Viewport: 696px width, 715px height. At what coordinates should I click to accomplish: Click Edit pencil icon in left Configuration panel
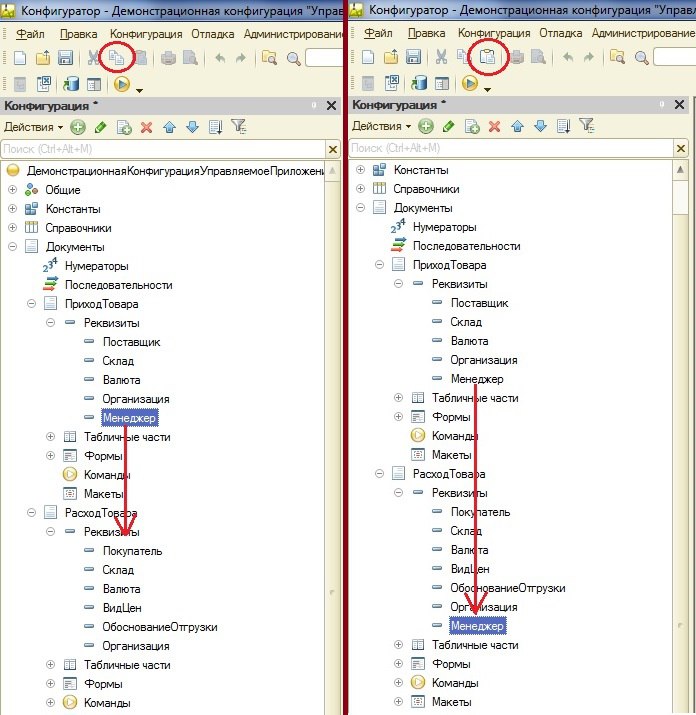point(100,127)
